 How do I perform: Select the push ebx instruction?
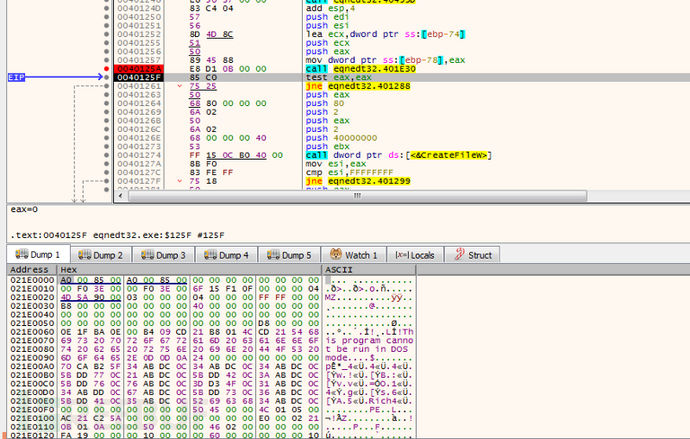328,146
